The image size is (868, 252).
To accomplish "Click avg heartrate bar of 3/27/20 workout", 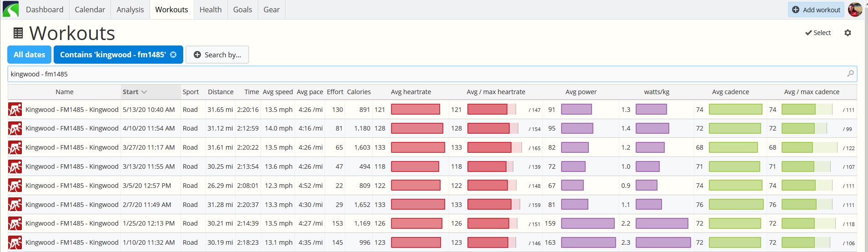I will (418, 147).
